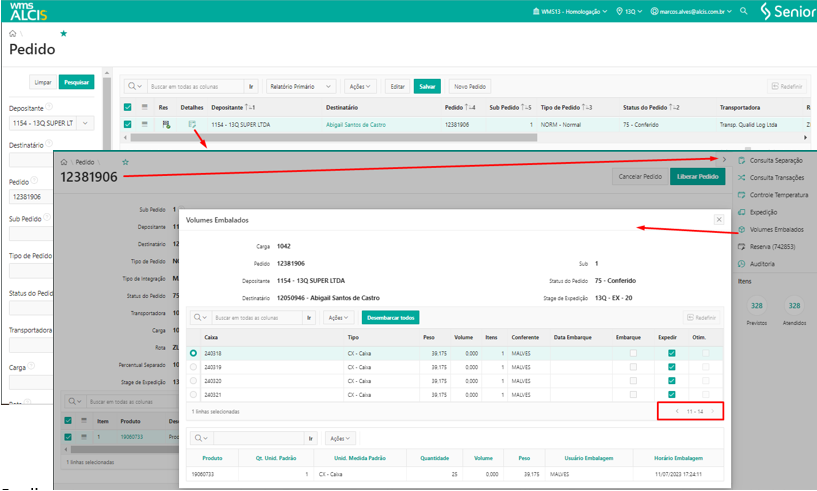The height and width of the screenshot is (491, 817).
Task: Sort by Caixa column header
Action: pyautogui.click(x=211, y=337)
